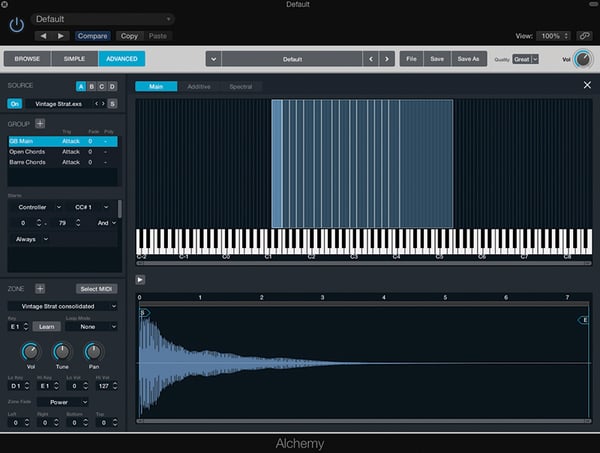
Task: Open the Always rule dropdown
Action: coord(31,239)
